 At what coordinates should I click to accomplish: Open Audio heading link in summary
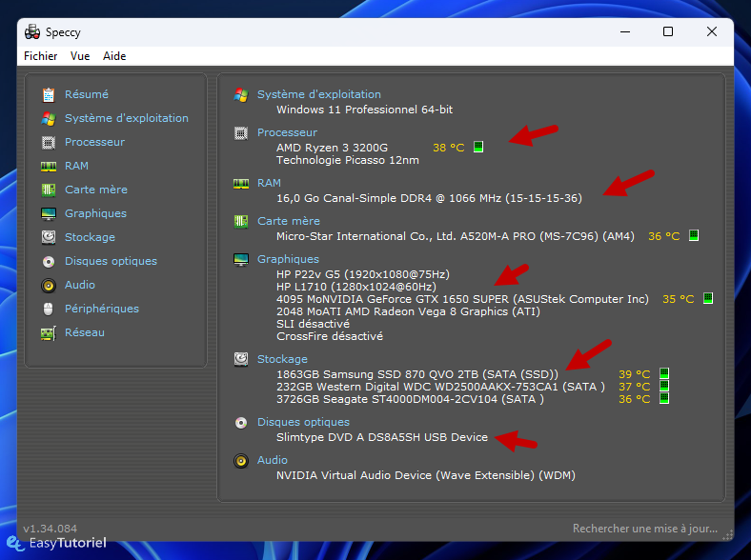[x=273, y=460]
